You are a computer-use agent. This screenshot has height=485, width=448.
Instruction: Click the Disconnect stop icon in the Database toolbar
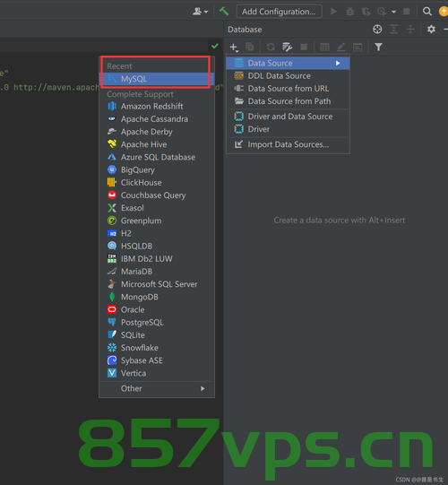(x=304, y=47)
